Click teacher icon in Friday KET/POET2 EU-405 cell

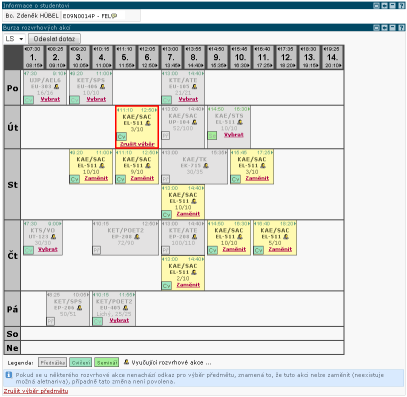[125, 308]
